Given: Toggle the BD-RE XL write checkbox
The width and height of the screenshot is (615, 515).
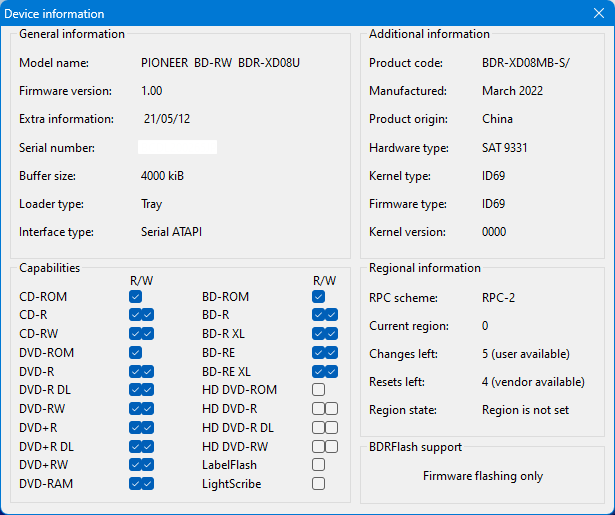Looking at the screenshot, I should click(331, 371).
